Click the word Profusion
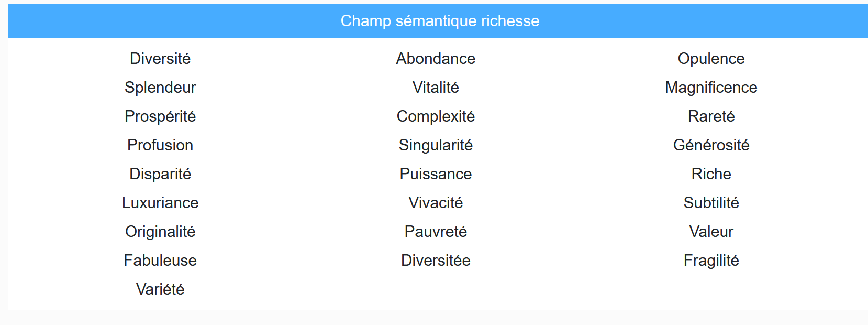Viewport: 868px width, 325px height. (x=160, y=145)
